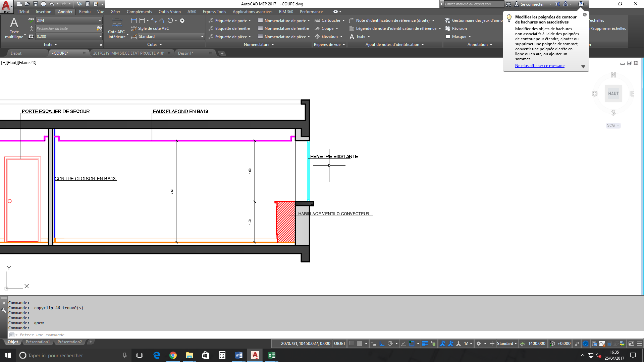Click the center mark circle-plus icon

pyautogui.click(x=182, y=20)
